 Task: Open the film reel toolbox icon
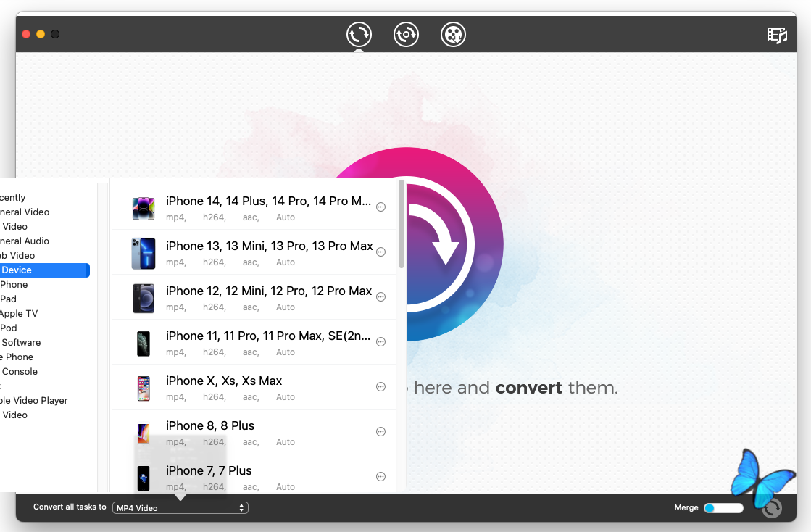pyautogui.click(x=453, y=35)
